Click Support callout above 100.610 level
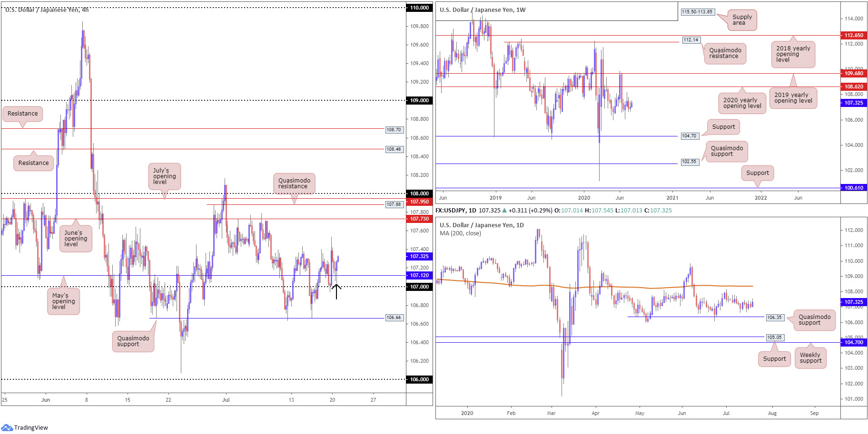This screenshot has width=868, height=434. click(x=758, y=173)
